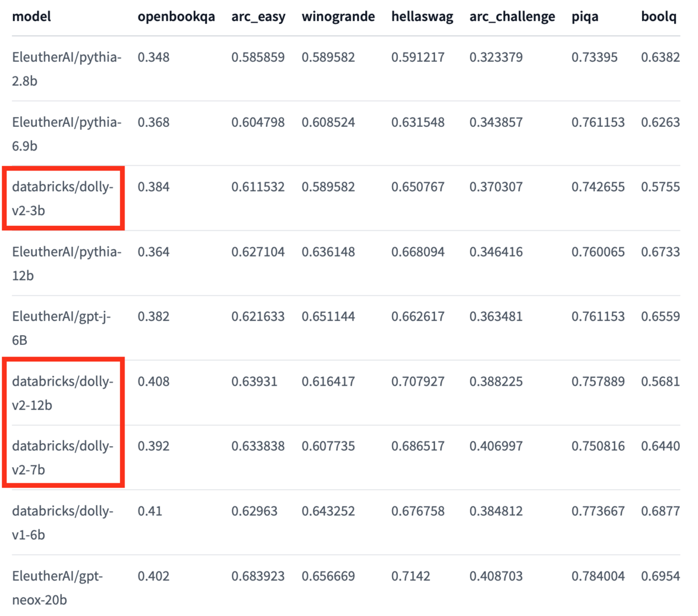Viewport: 698px width, 616px height.
Task: Click model name EleutherAI/pythia-2.8b
Action: 67,69
